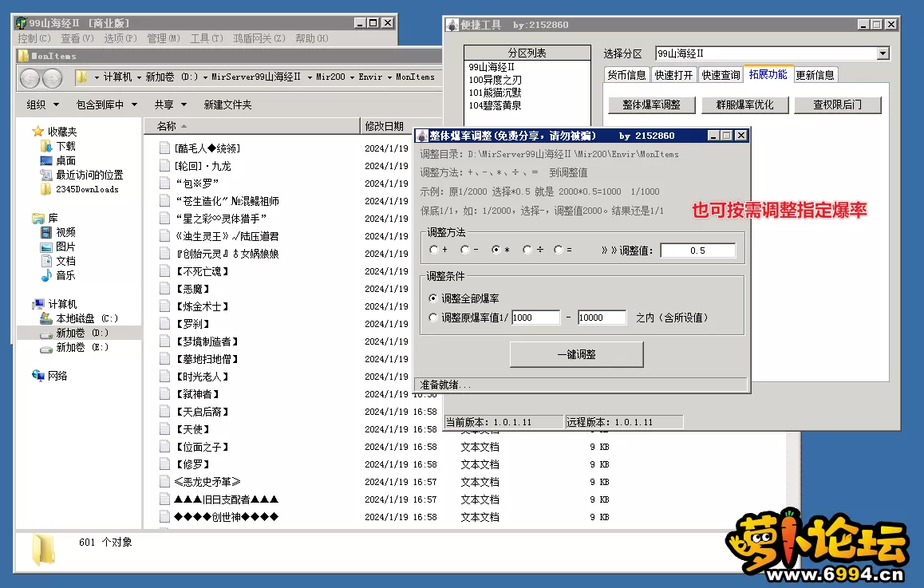This screenshot has width=924, height=588.
Task: Select file icon of 【时光老人】
Action: click(165, 377)
